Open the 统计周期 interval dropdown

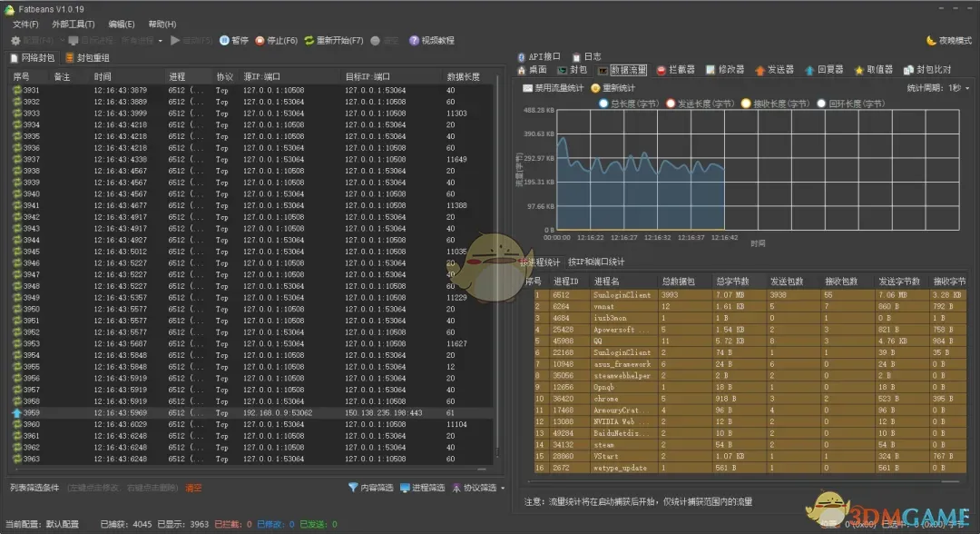[962, 87]
